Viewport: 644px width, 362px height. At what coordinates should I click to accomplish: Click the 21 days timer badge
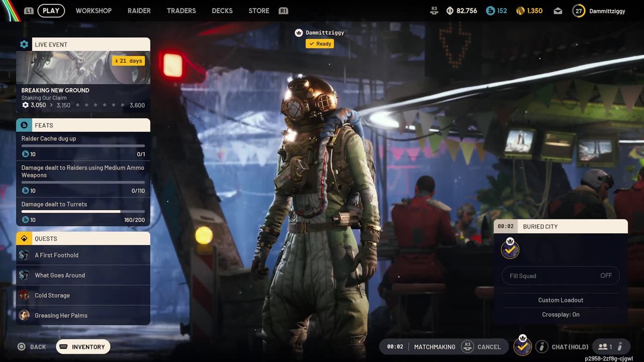[x=128, y=61]
